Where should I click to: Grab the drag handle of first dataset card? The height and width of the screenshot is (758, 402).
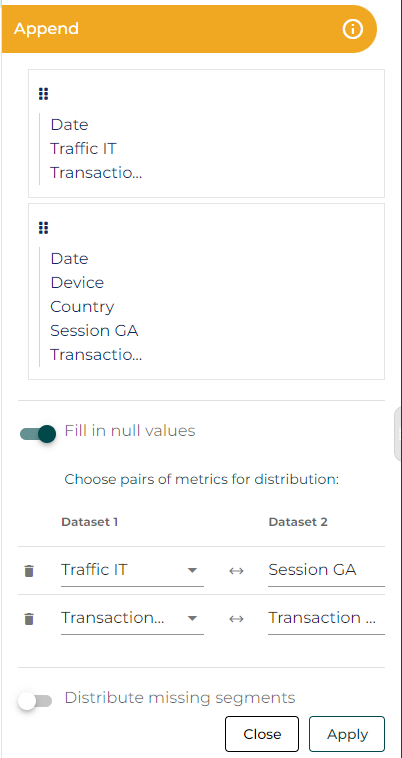pos(43,94)
